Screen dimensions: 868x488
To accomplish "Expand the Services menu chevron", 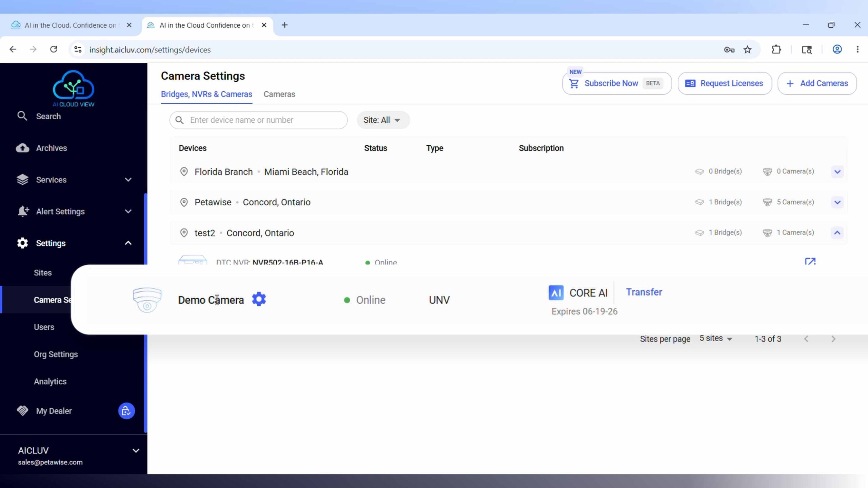I will coord(128,180).
